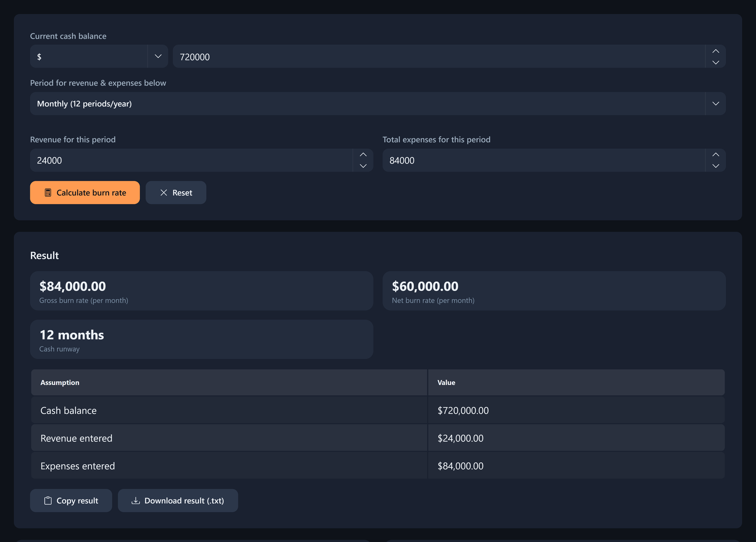Click the Calculate burn rate button
Viewport: 756px width, 542px height.
85,192
